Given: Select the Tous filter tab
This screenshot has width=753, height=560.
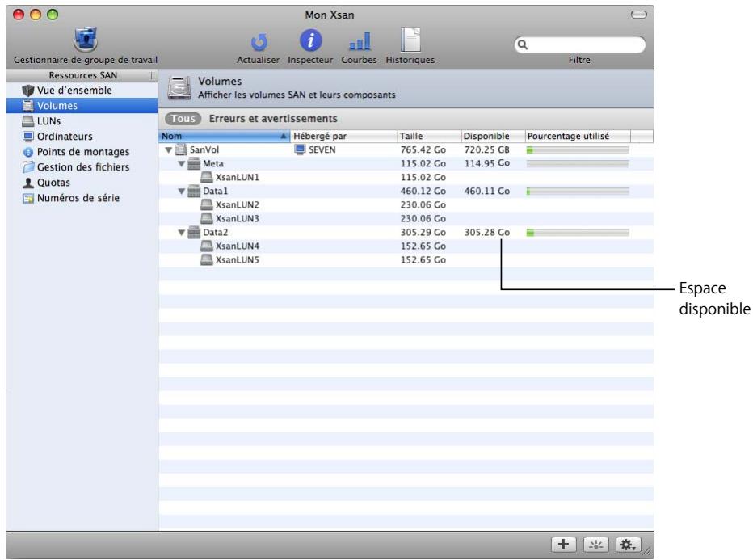Looking at the screenshot, I should tap(183, 119).
